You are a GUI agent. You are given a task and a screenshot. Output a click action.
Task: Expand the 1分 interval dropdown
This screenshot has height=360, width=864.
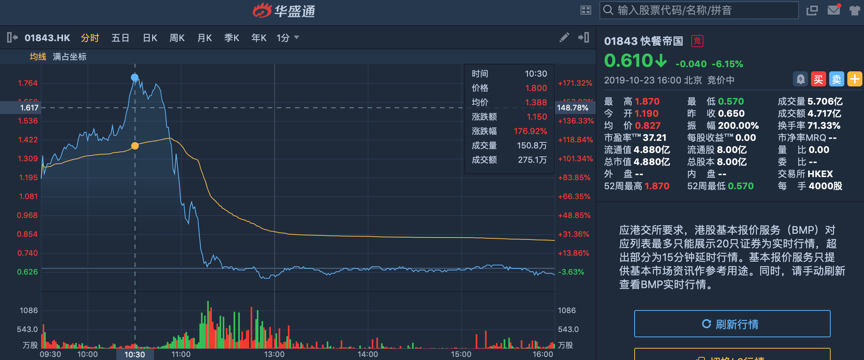point(288,38)
